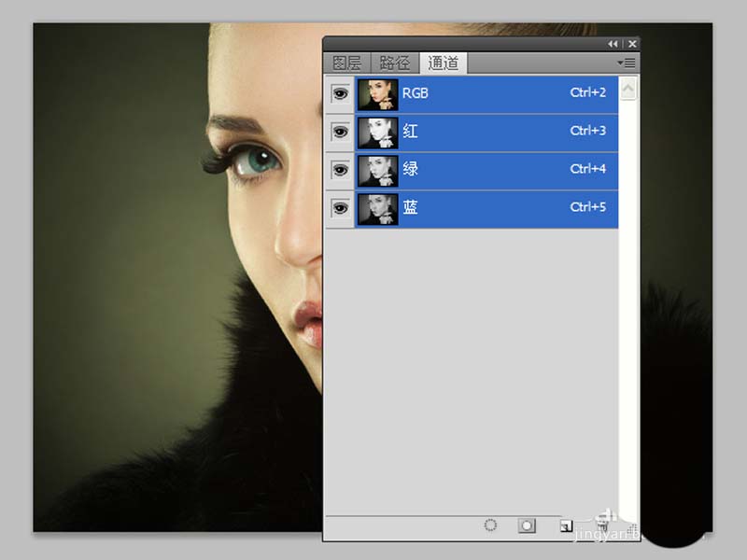Switch to the 路径 tab
This screenshot has height=560, width=747.
pyautogui.click(x=395, y=63)
